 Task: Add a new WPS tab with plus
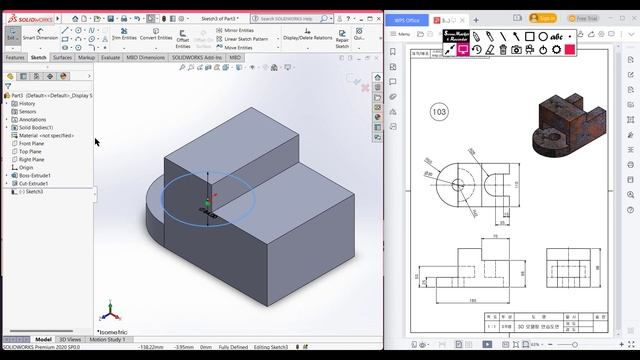pyautogui.click(x=476, y=20)
